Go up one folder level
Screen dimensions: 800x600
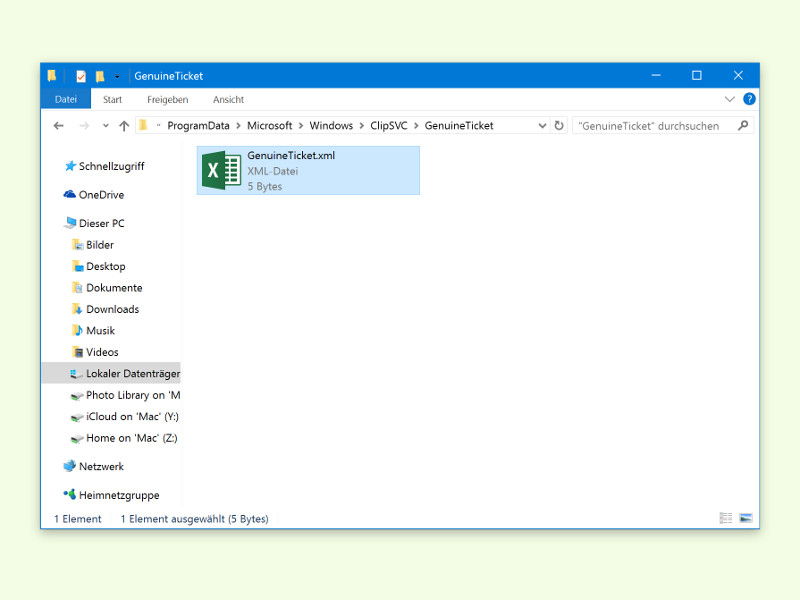click(124, 126)
